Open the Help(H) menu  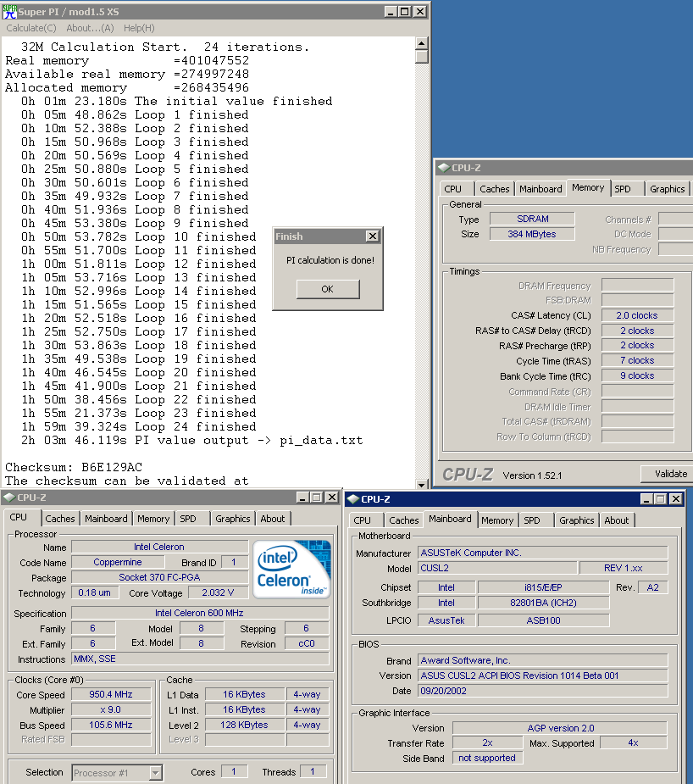(139, 28)
